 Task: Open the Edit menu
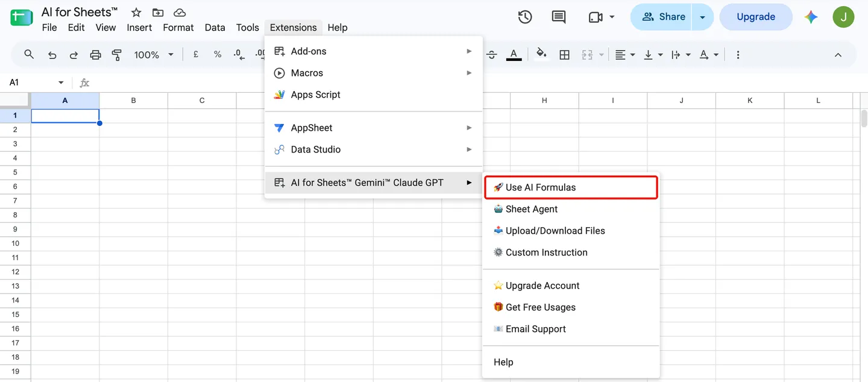tap(76, 27)
